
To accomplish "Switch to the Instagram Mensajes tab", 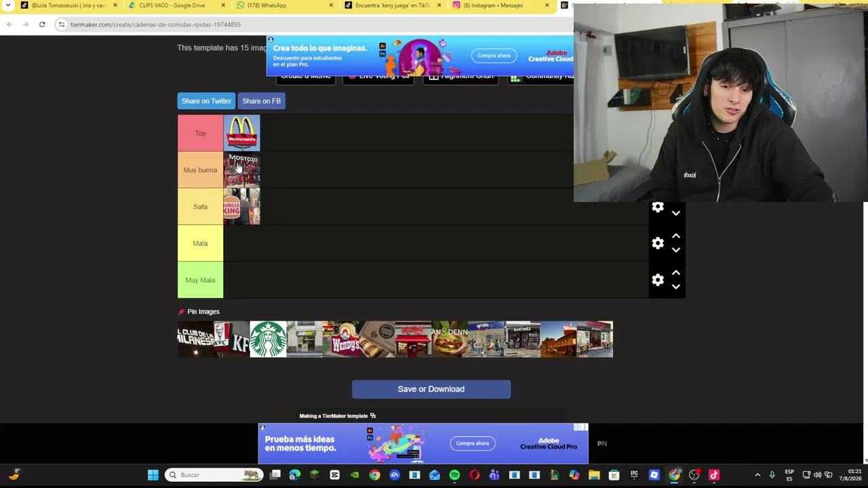I will point(501,5).
